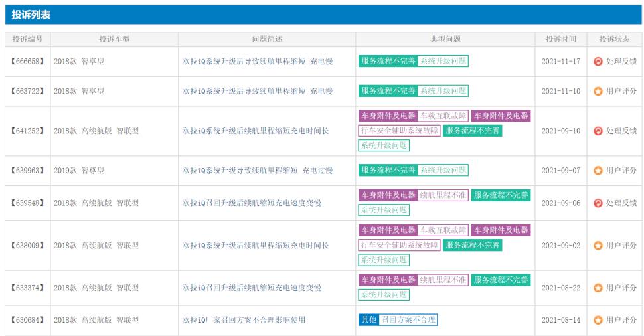
Task: Click orange star icon for complaint 663722
Action: pos(598,91)
